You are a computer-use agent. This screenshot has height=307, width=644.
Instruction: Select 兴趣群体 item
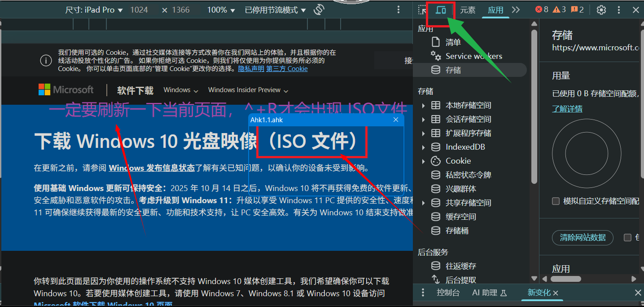pyautogui.click(x=461, y=189)
